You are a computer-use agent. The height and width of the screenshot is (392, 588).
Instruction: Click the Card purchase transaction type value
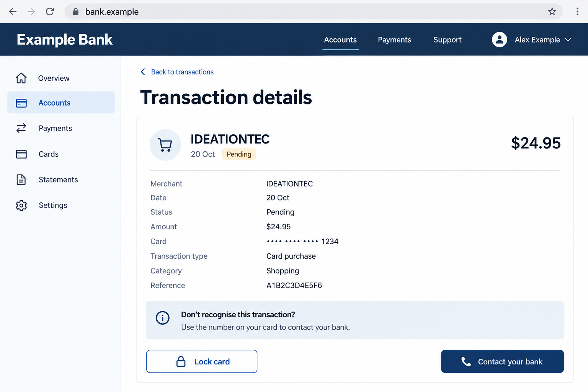(x=291, y=256)
